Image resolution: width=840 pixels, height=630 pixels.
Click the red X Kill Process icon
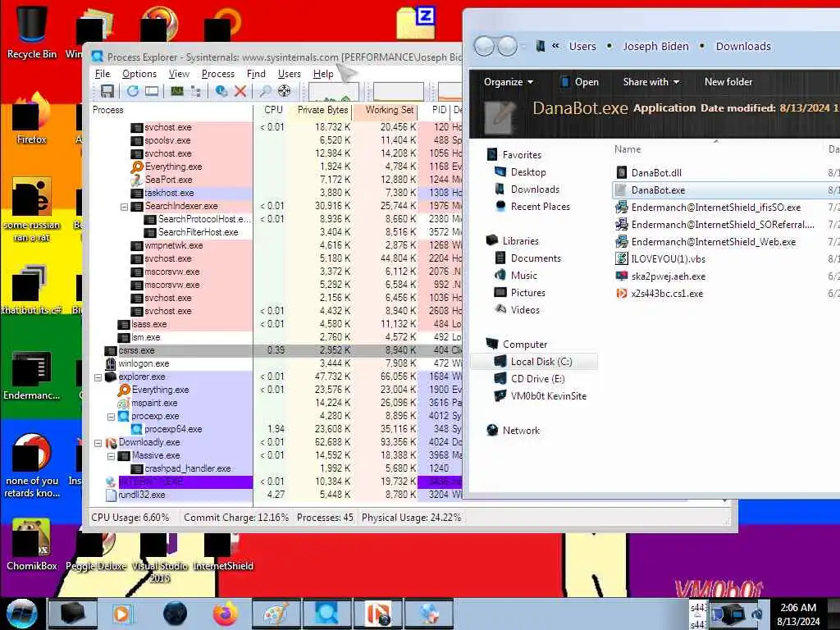click(x=240, y=91)
